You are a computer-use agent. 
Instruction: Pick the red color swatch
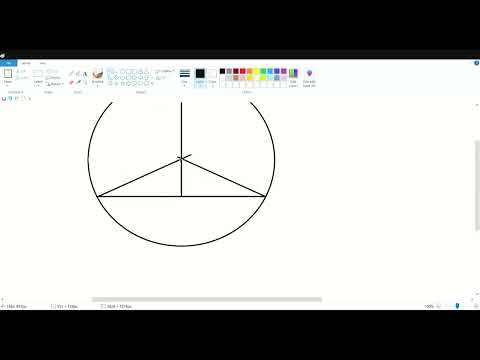tap(243, 71)
